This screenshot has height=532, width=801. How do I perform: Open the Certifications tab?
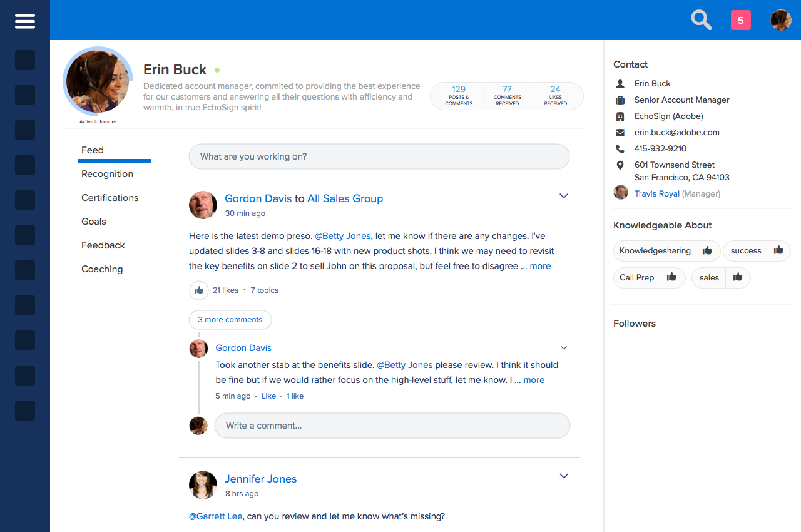110,198
